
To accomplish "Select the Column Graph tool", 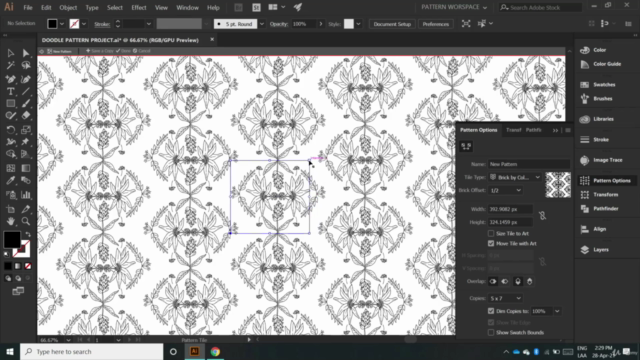I will tap(26, 195).
